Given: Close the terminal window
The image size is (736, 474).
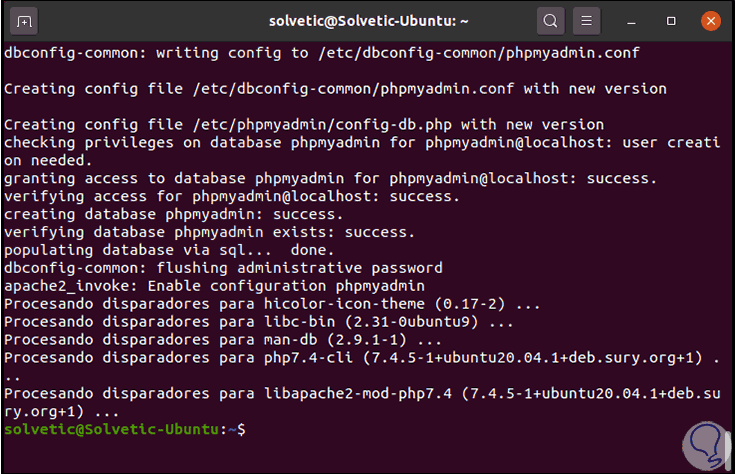Looking at the screenshot, I should [x=709, y=20].
